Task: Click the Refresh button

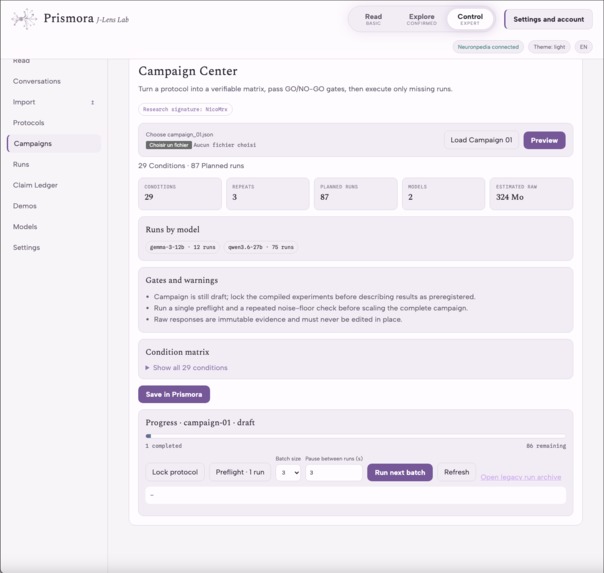Action: tap(456, 472)
